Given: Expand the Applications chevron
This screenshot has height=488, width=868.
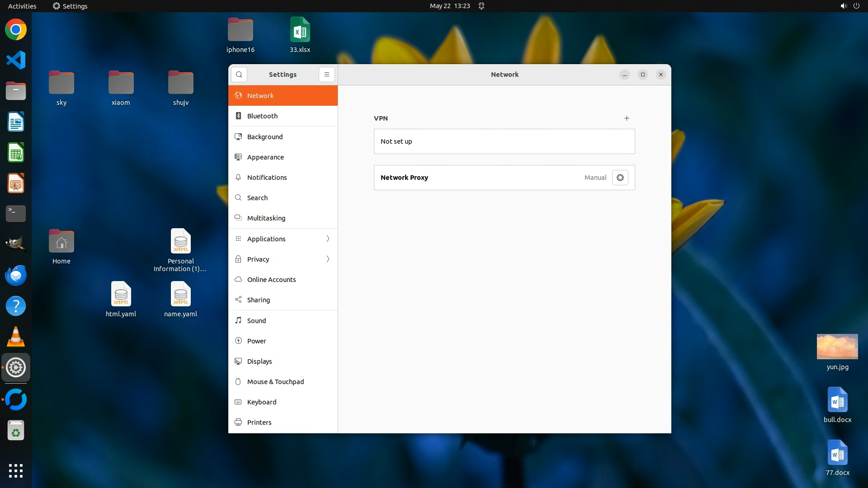Looking at the screenshot, I should point(328,239).
